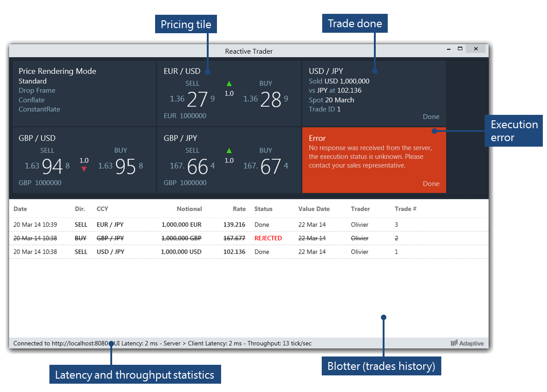The width and height of the screenshot is (547, 392).
Task: Click GBP / USD BUY price 1.63 95 8
Action: point(120,166)
